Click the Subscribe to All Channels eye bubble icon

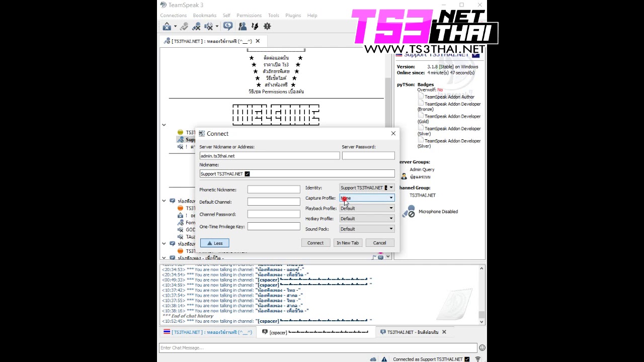tap(228, 26)
